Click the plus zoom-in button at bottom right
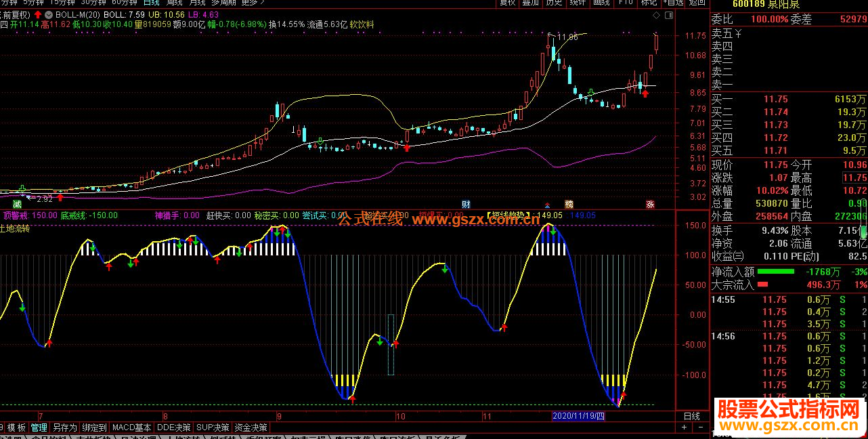The height and width of the screenshot is (439, 868). point(685,427)
